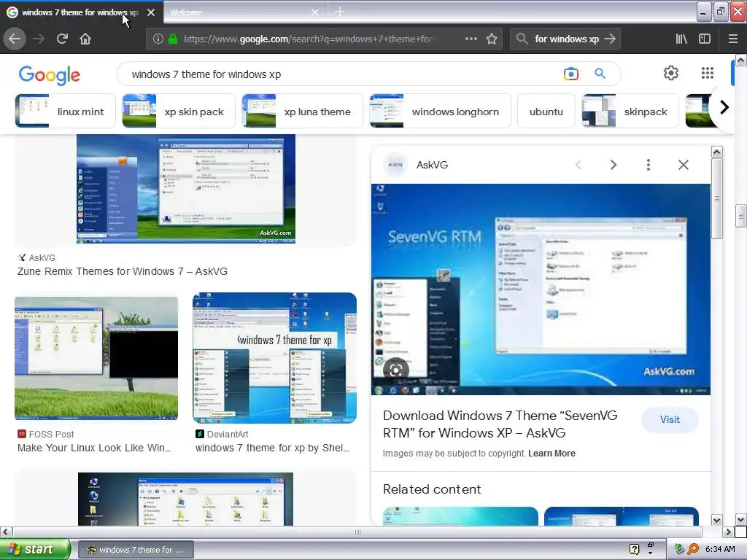This screenshot has width=747, height=560.
Task: Open windows 7 theme for xp by Shel link
Action: pyautogui.click(x=272, y=448)
